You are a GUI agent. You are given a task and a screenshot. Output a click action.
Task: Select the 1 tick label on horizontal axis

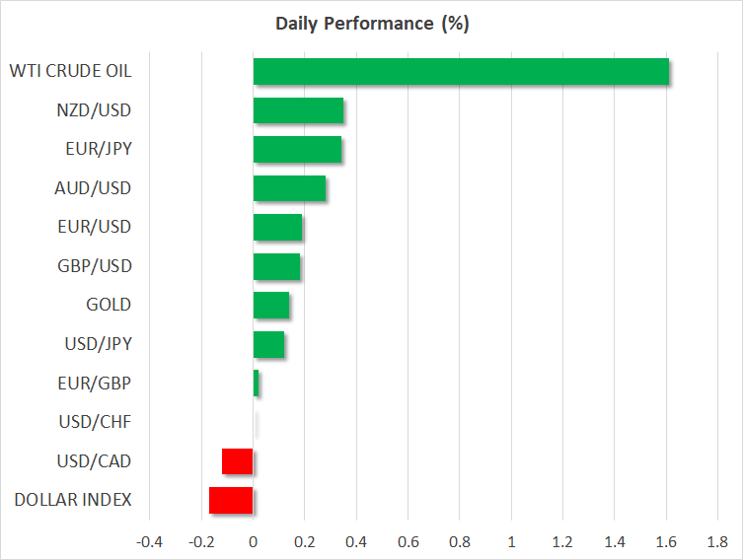click(x=511, y=542)
